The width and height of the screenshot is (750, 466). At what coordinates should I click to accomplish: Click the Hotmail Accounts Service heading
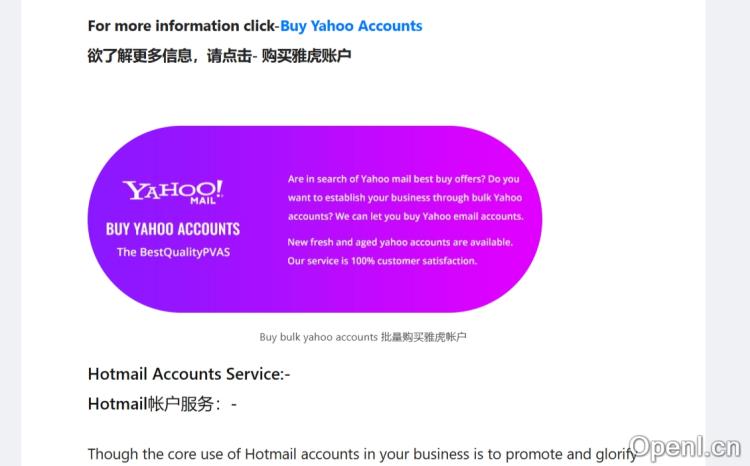point(189,374)
